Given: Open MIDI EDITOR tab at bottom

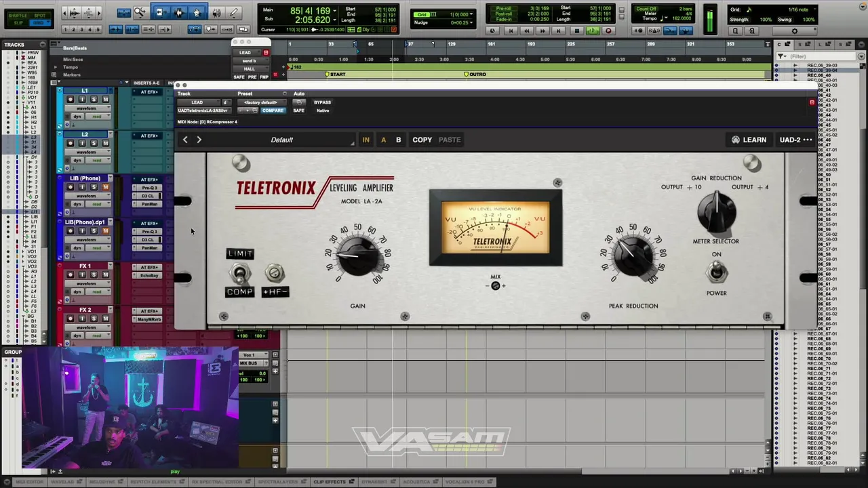Looking at the screenshot, I should tap(30, 482).
